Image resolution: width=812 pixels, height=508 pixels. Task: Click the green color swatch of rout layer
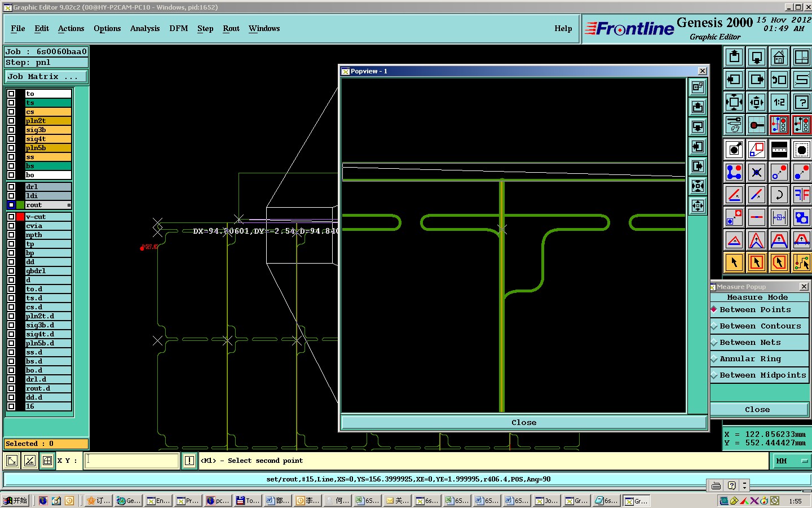pos(20,205)
